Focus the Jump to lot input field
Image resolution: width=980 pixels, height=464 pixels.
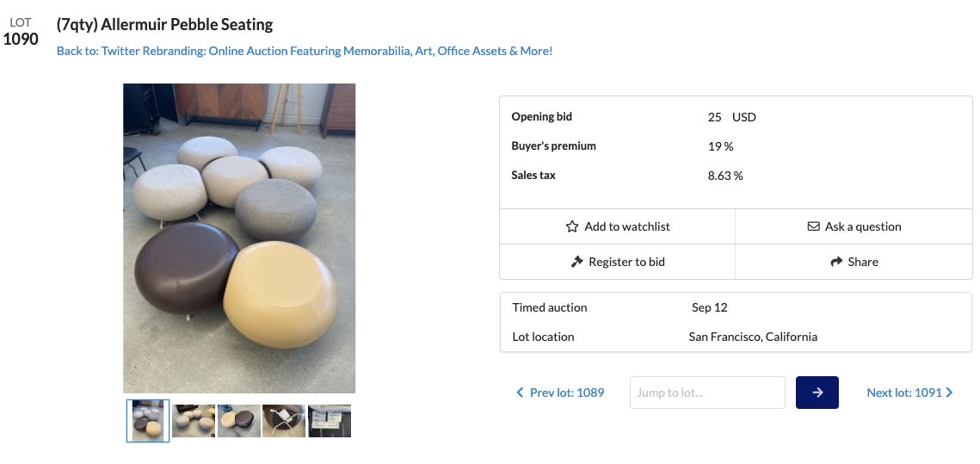[707, 393]
